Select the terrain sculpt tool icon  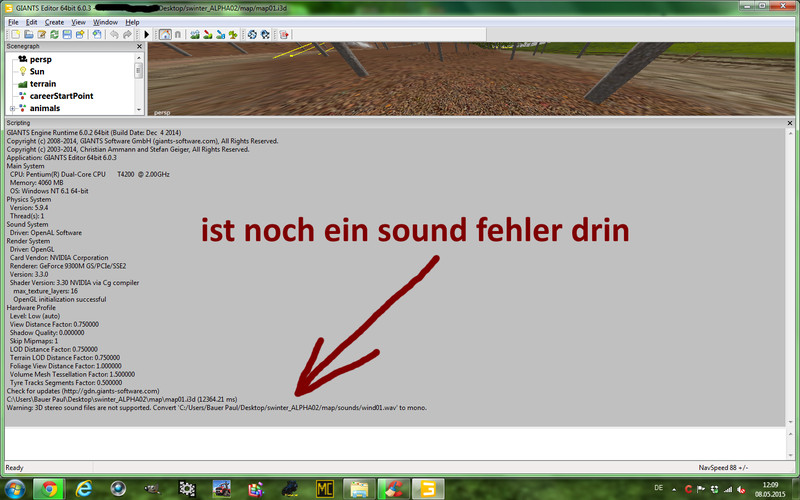(x=194, y=34)
